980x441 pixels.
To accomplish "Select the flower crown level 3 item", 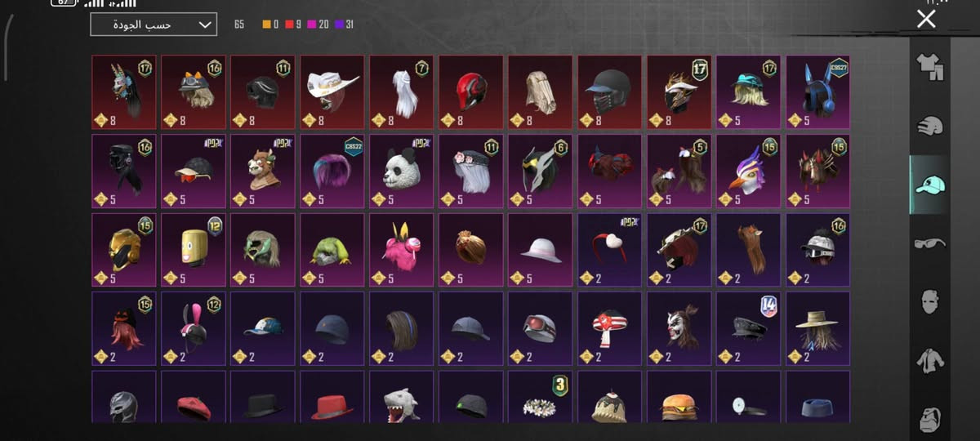I will coord(540,397).
